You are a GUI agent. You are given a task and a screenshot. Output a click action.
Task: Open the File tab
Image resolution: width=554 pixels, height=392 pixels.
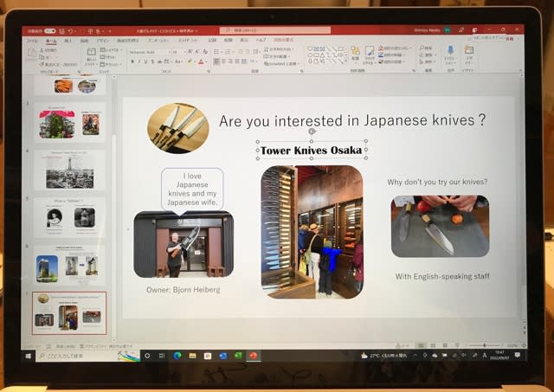point(33,41)
